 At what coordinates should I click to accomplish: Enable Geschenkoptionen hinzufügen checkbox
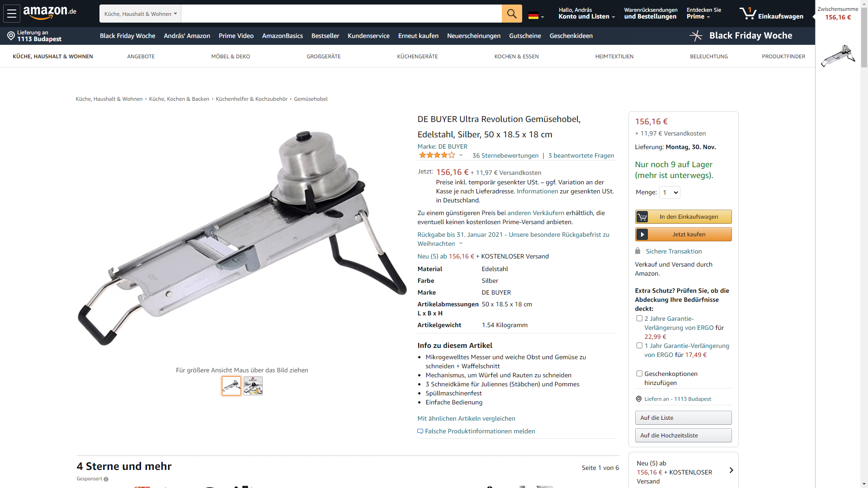pyautogui.click(x=639, y=374)
